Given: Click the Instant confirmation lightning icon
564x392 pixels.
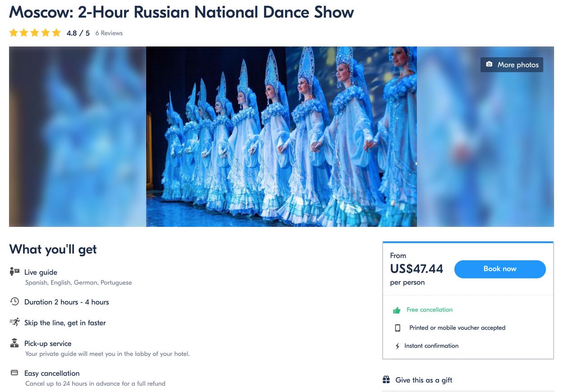Looking at the screenshot, I should pos(398,346).
